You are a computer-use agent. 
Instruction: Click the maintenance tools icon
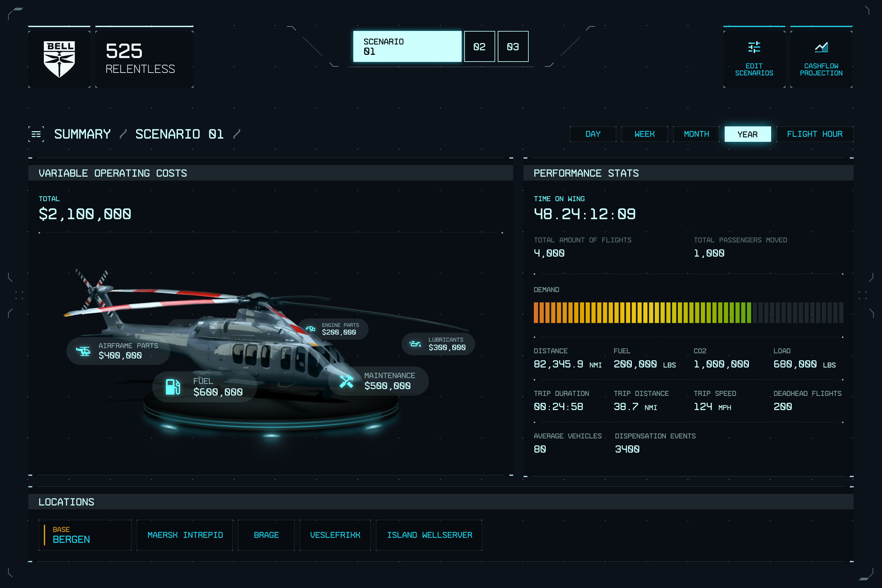pyautogui.click(x=346, y=381)
